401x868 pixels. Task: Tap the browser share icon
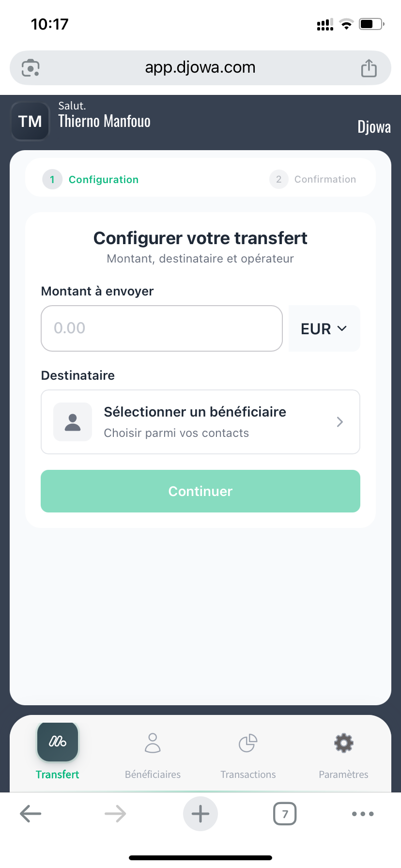click(369, 68)
